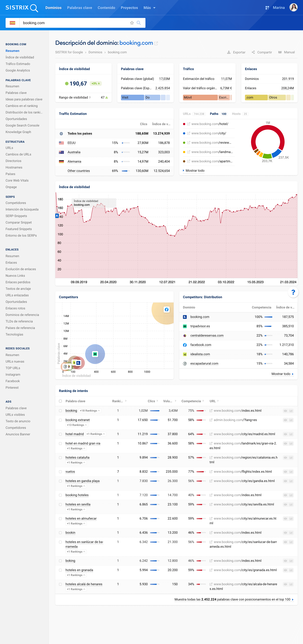This screenshot has height=644, width=303.
Task: Click the blue help question mark button
Action: tap(293, 292)
